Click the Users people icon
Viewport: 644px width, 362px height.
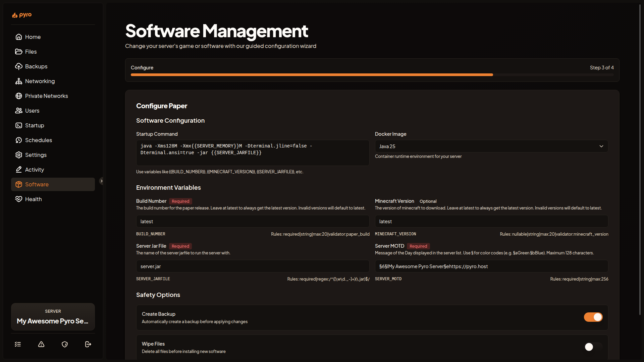19,111
